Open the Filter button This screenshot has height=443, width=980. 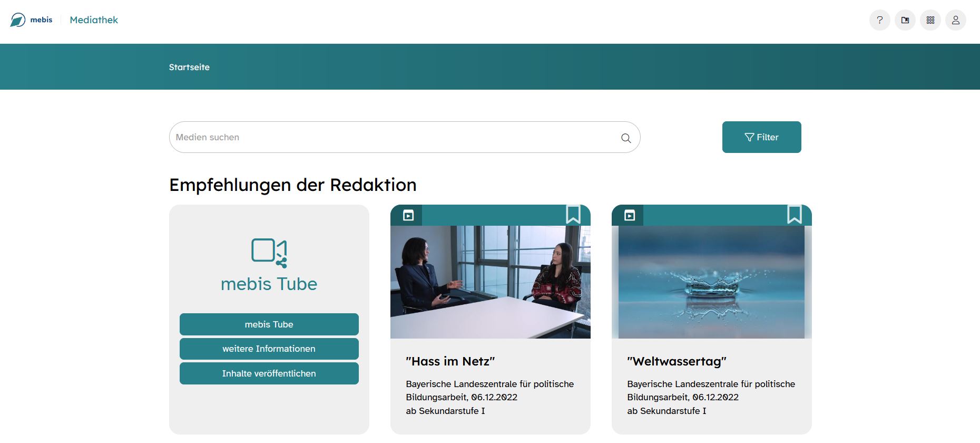(761, 137)
